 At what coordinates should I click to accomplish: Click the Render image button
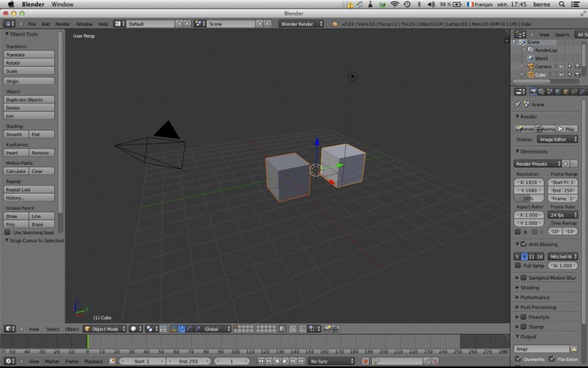coord(525,129)
